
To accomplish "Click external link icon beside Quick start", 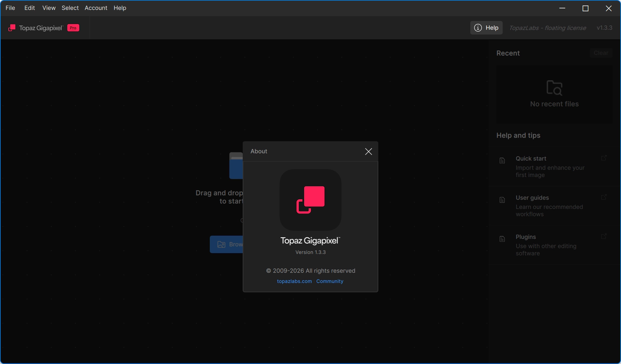I will (x=604, y=158).
